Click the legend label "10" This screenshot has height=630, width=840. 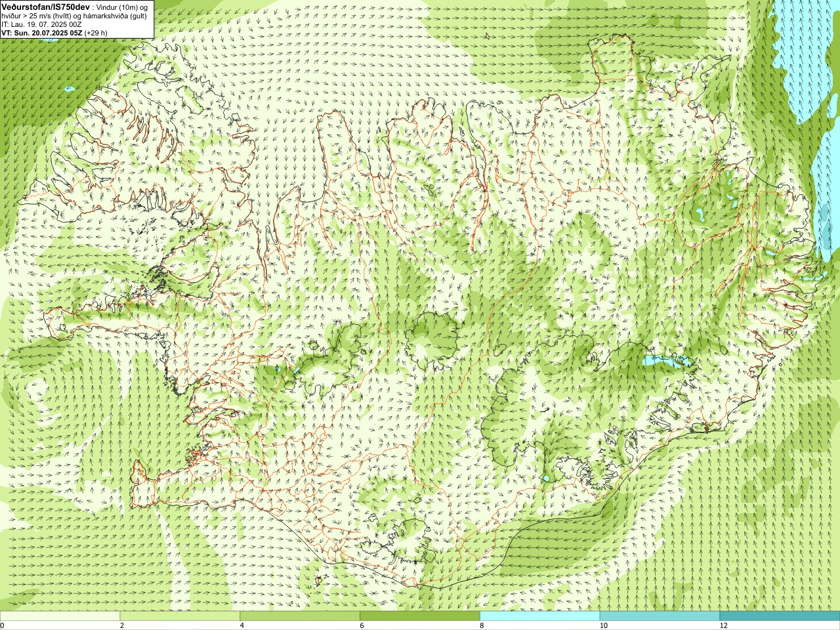pos(603,625)
